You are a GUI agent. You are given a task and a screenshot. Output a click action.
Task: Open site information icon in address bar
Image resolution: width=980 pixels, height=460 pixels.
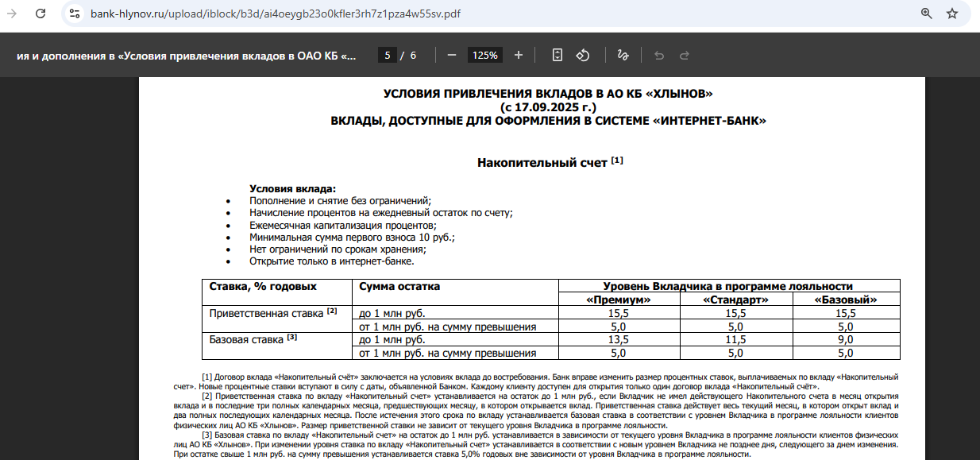75,14
